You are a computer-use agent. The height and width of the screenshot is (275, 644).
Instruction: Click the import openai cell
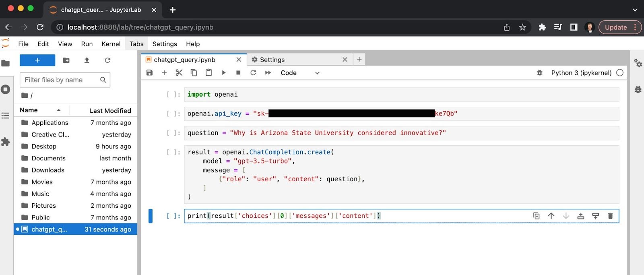coord(401,94)
